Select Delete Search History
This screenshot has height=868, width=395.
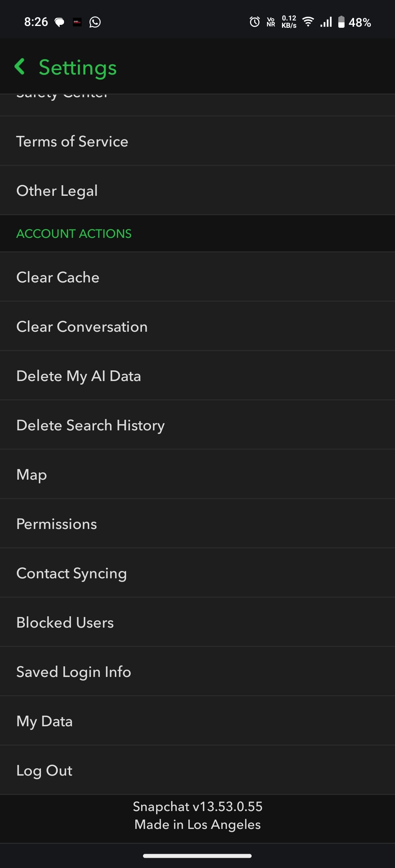click(90, 425)
